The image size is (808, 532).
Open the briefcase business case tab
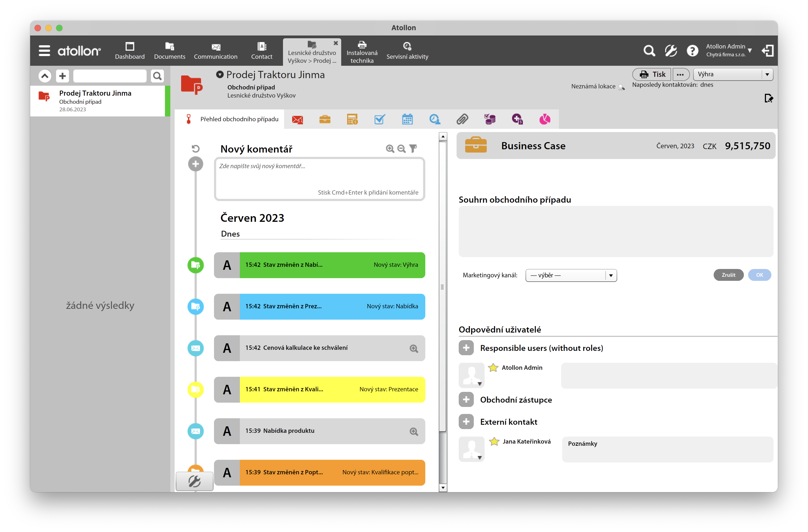(x=324, y=119)
